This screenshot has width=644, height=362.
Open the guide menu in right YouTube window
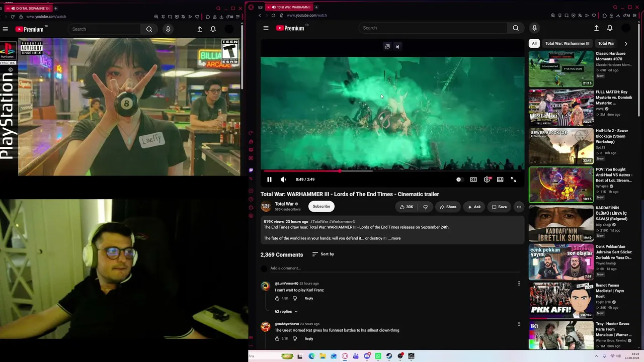[x=266, y=28]
